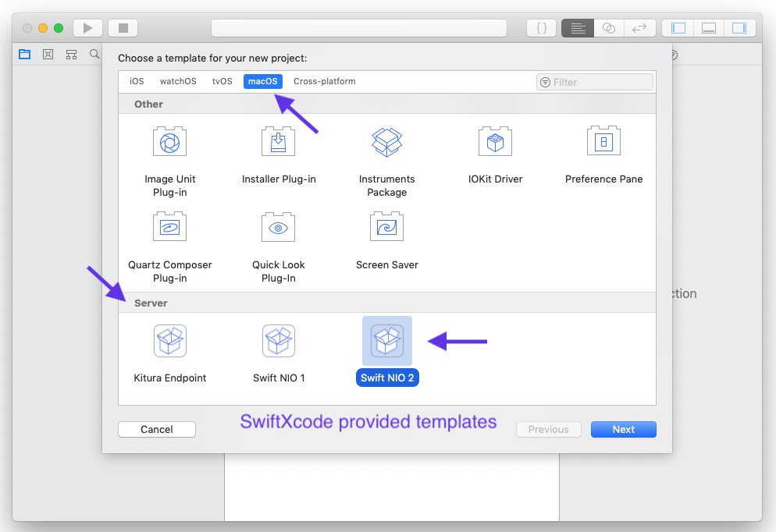Click the Xcode activity status bar

pyautogui.click(x=359, y=28)
